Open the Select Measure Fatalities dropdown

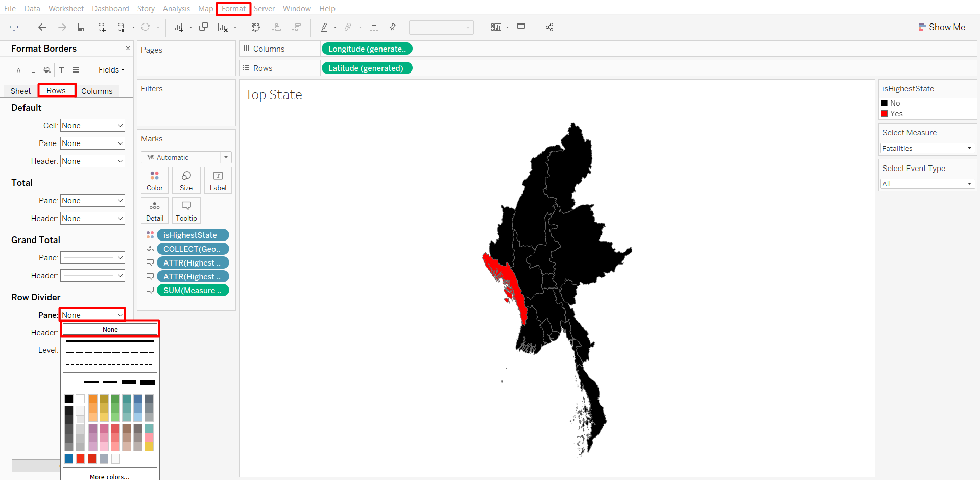pyautogui.click(x=927, y=148)
